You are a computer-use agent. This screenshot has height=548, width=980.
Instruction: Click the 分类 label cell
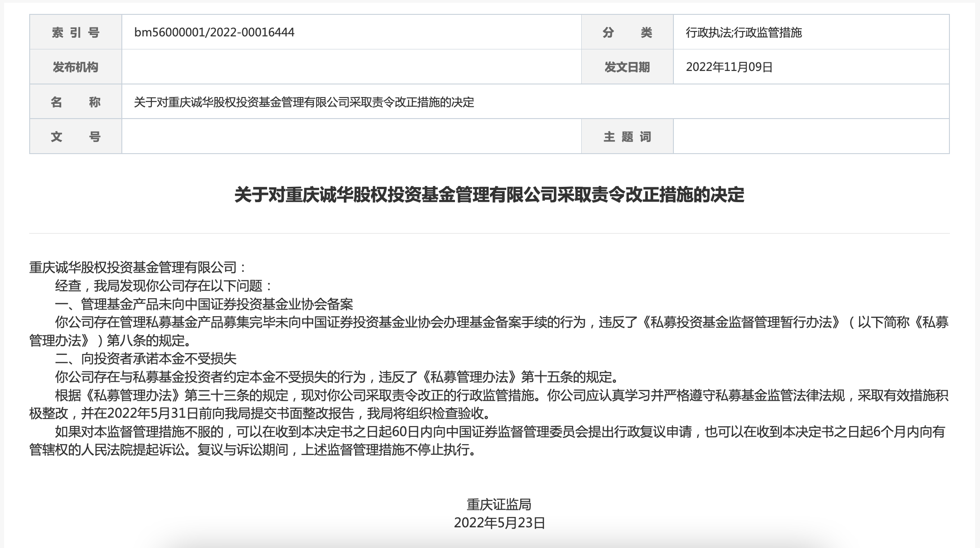(627, 32)
